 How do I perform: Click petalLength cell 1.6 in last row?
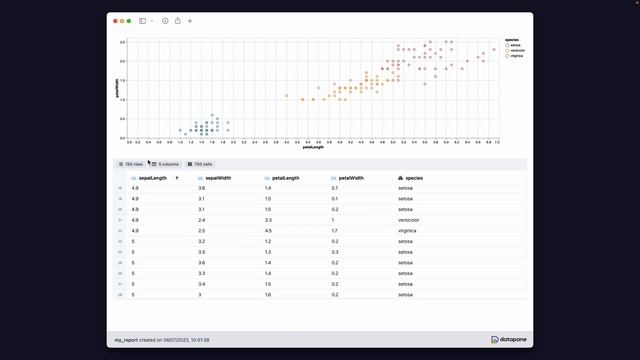[268, 295]
